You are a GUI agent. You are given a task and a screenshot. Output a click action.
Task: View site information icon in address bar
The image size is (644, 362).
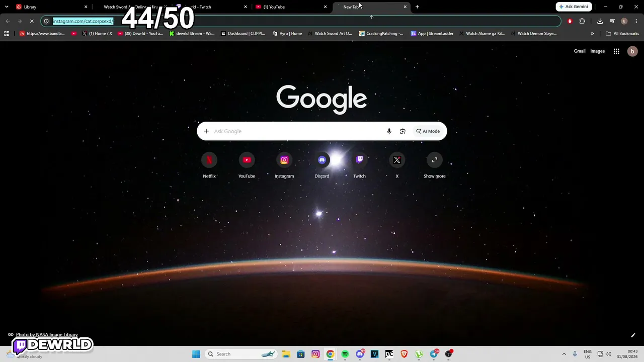[46, 21]
